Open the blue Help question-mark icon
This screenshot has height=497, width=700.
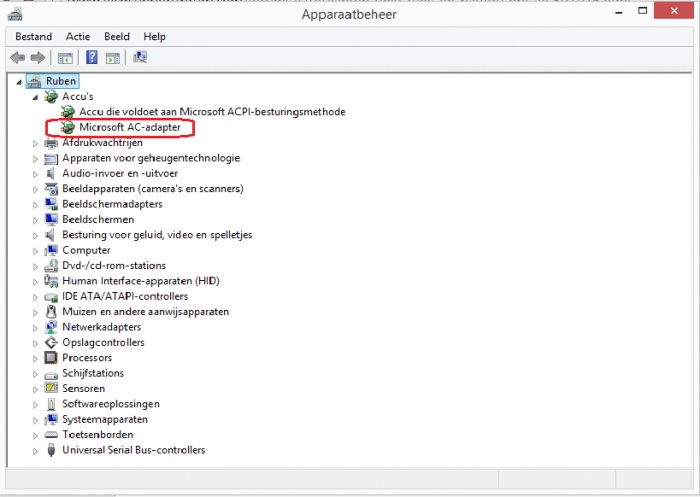click(x=92, y=57)
